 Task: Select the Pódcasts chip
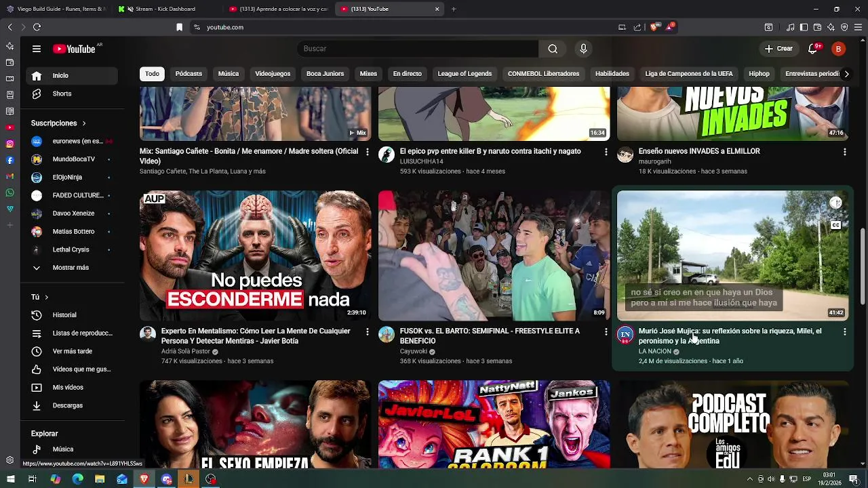pyautogui.click(x=189, y=74)
